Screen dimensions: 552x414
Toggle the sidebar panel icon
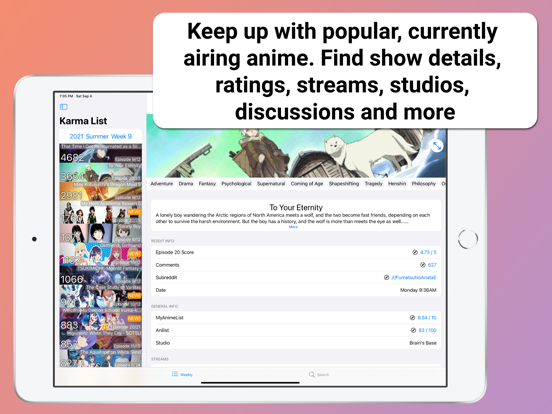pyautogui.click(x=64, y=107)
